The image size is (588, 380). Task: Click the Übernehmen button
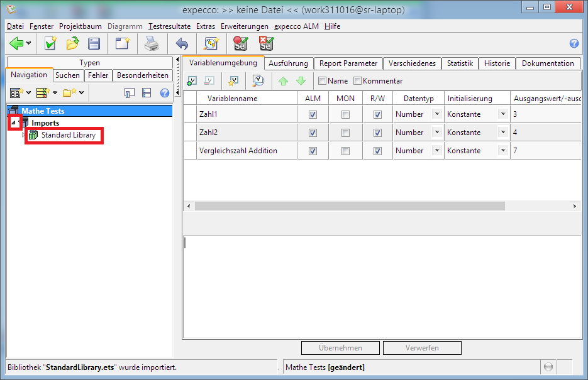pos(340,348)
